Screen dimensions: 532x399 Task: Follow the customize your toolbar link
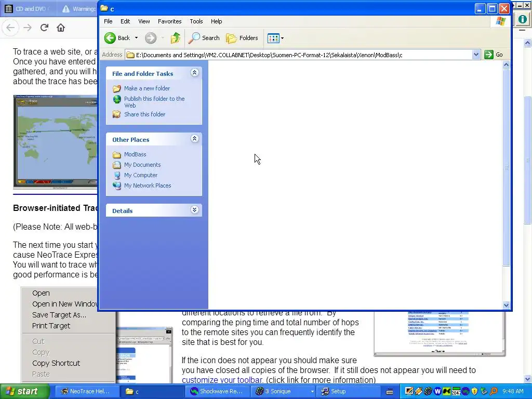tap(222, 380)
